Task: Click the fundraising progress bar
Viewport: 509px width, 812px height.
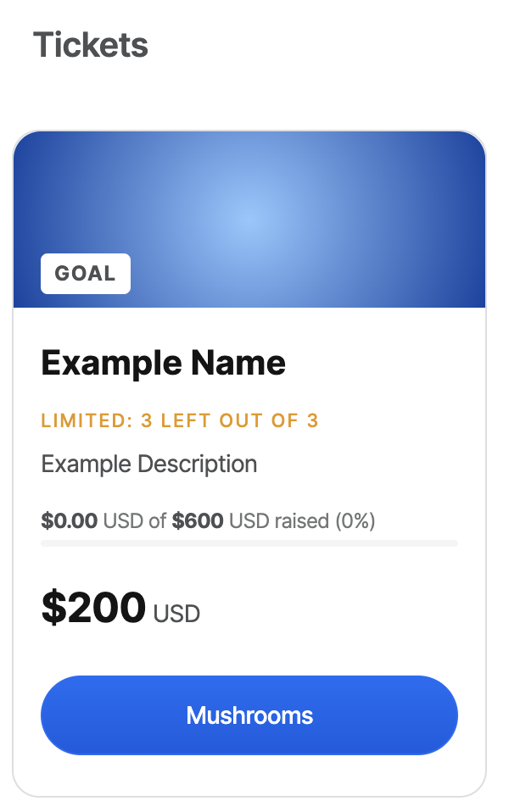Action: click(x=249, y=542)
